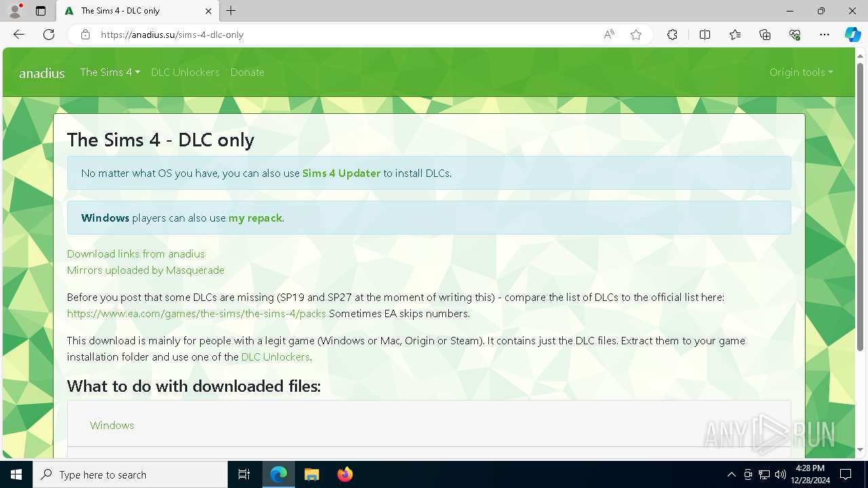Open the Extensions puzzle icon
The height and width of the screenshot is (488, 868).
672,35
